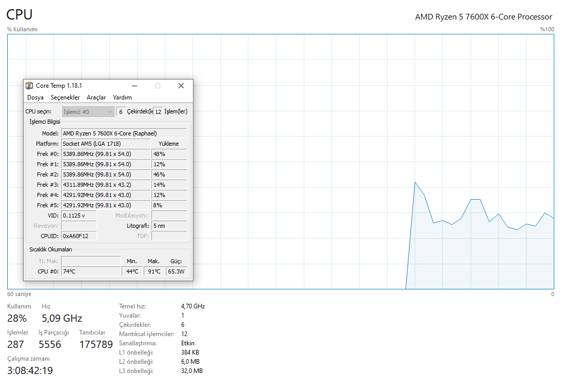
Task: Click the İş Parçacığı count 5556
Action: coord(50,345)
